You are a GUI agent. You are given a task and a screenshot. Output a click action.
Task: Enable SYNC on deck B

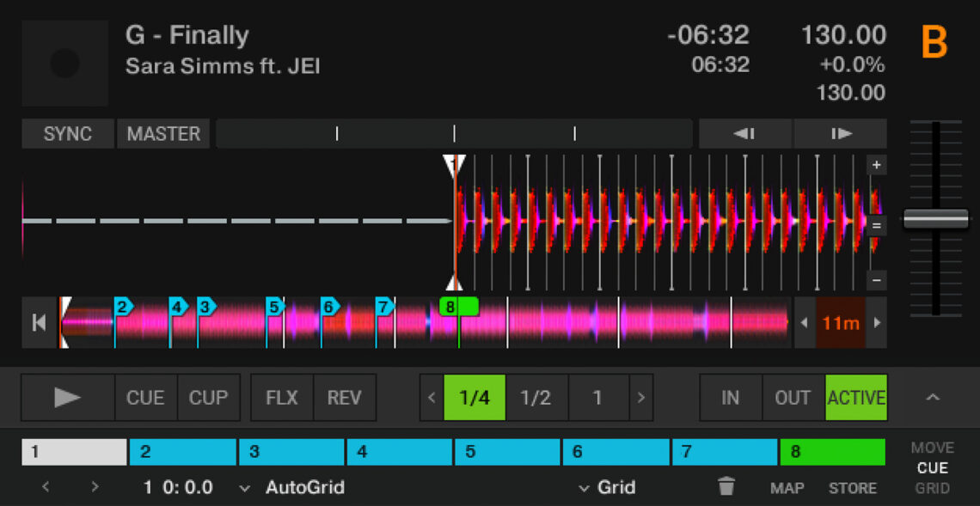[x=67, y=133]
